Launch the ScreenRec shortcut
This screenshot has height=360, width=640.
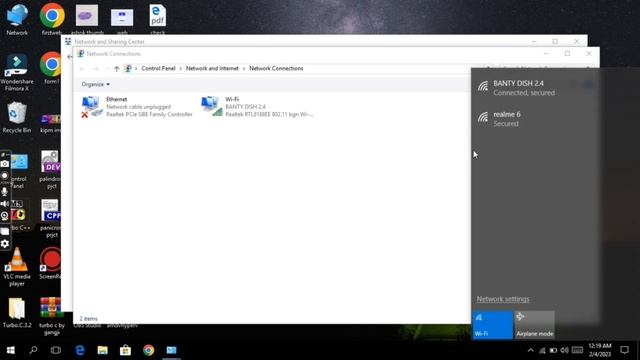(51, 263)
